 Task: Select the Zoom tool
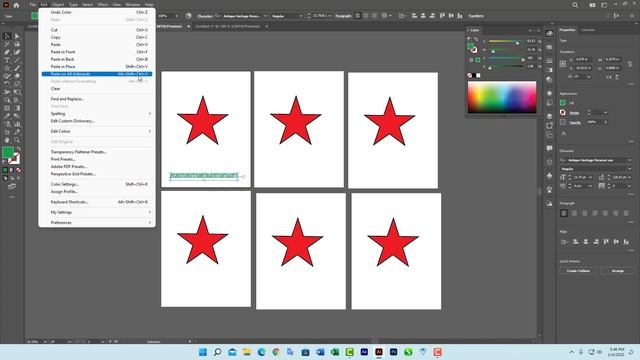17,140
